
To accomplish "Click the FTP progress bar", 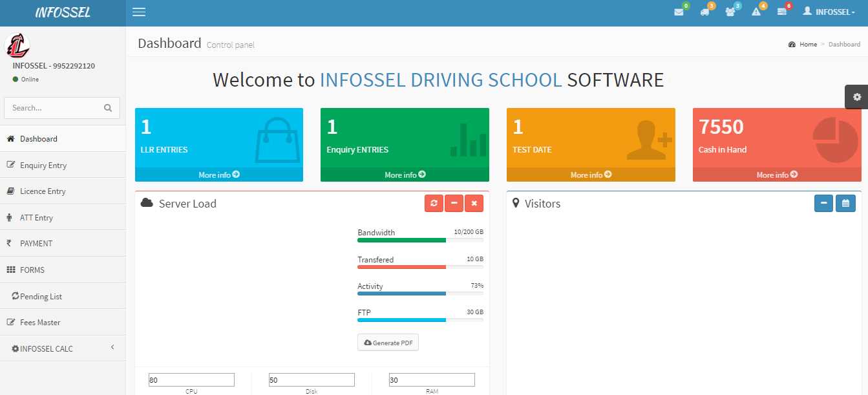I will (420, 320).
